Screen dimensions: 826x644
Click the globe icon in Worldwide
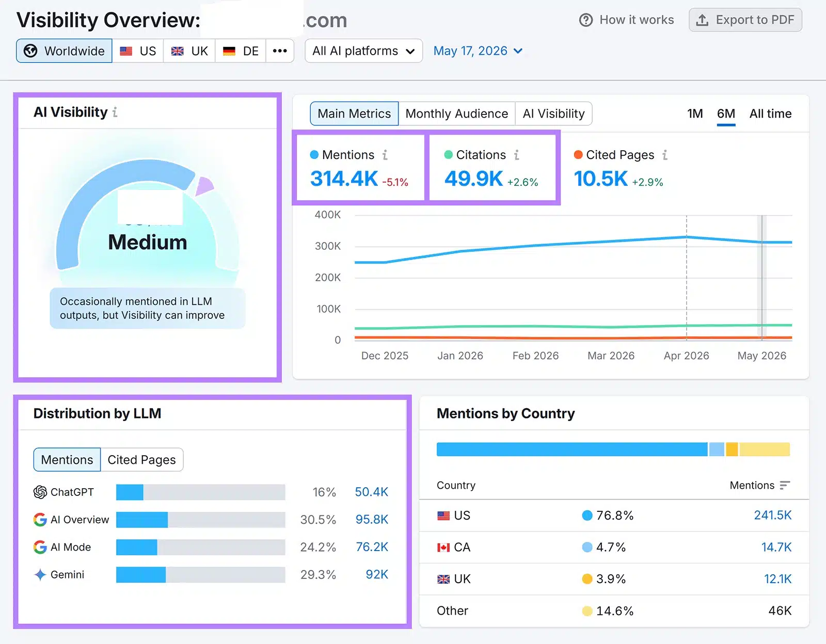pyautogui.click(x=30, y=51)
